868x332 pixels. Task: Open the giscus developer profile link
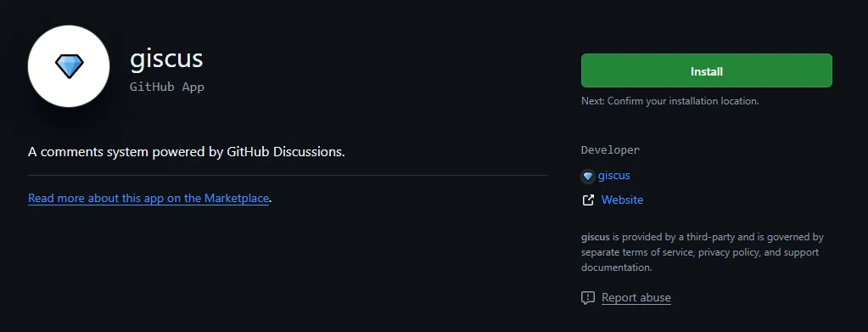[x=614, y=176]
